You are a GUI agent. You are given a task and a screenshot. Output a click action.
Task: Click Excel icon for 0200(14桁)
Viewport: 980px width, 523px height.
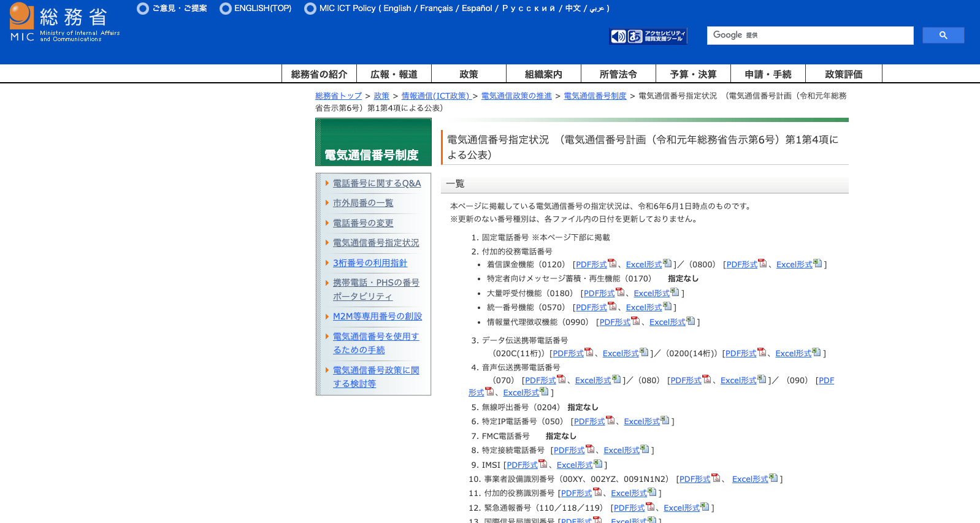816,352
